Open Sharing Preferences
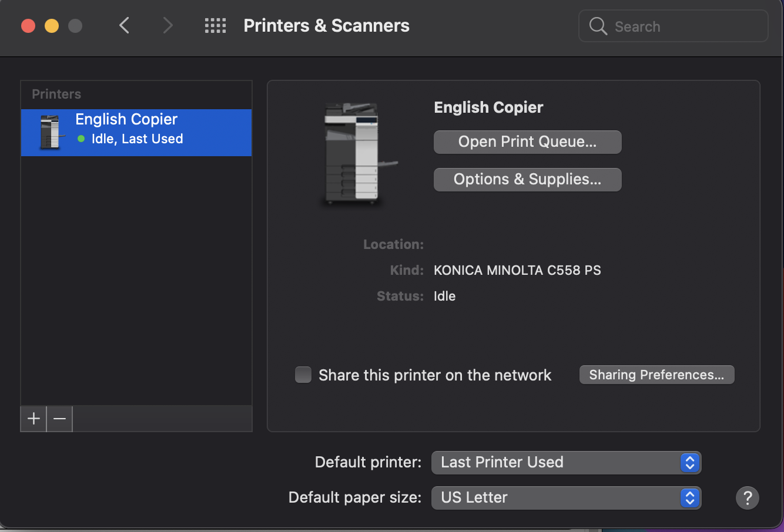This screenshot has height=532, width=784. point(656,375)
